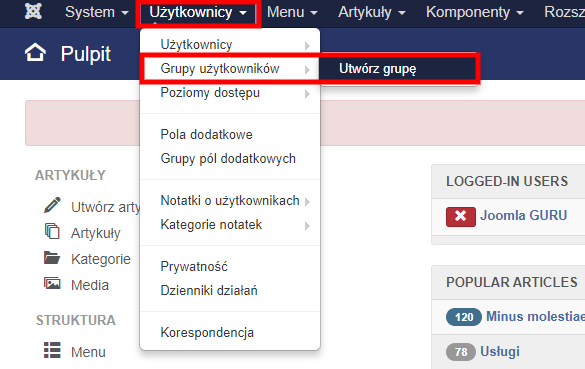
Task: Open the System dropdown menu
Action: coord(97,12)
